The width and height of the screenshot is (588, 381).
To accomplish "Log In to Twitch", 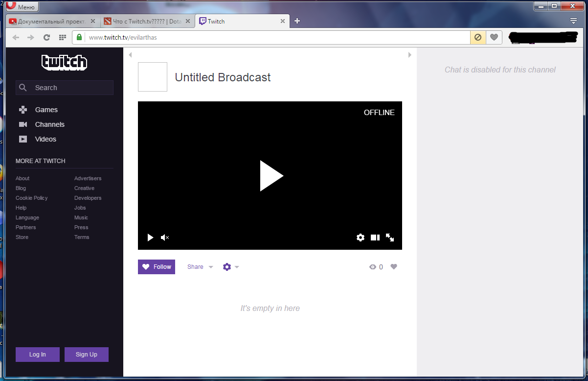I will coord(38,355).
